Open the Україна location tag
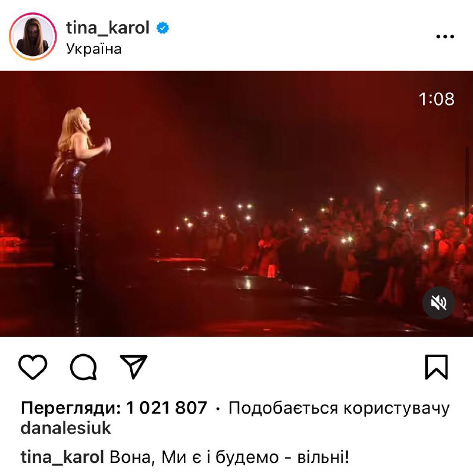The image size is (473, 476). 94,49
